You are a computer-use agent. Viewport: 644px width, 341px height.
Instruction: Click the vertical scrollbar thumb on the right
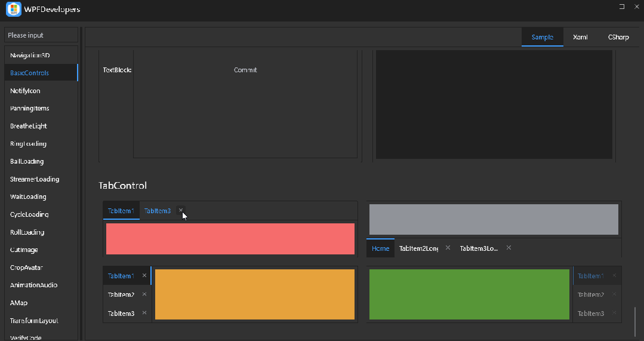point(635,322)
